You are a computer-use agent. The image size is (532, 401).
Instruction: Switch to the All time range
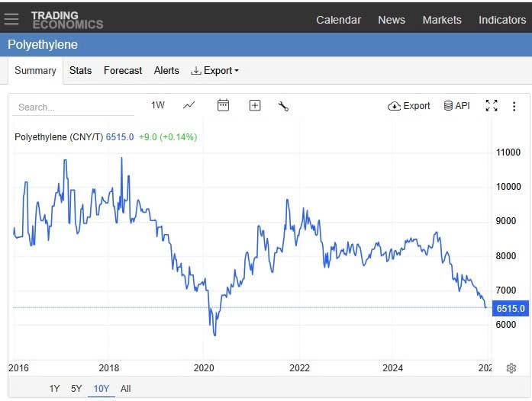coord(126,389)
